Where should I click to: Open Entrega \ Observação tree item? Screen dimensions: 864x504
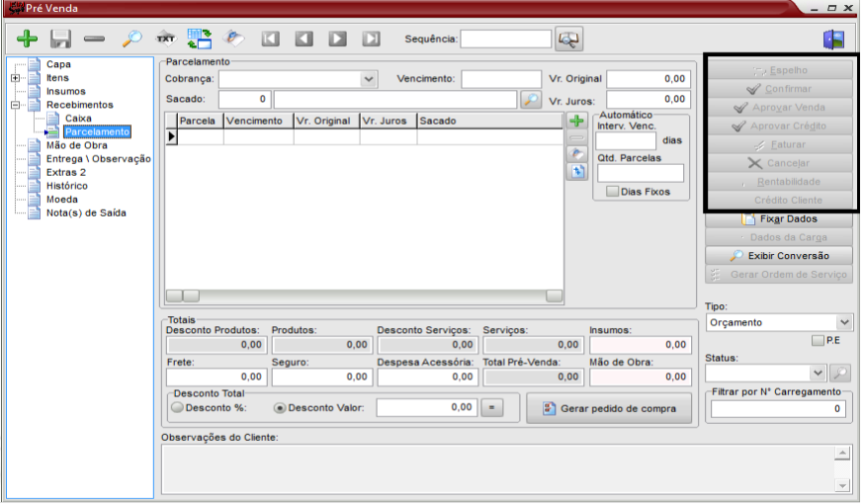tap(98, 159)
